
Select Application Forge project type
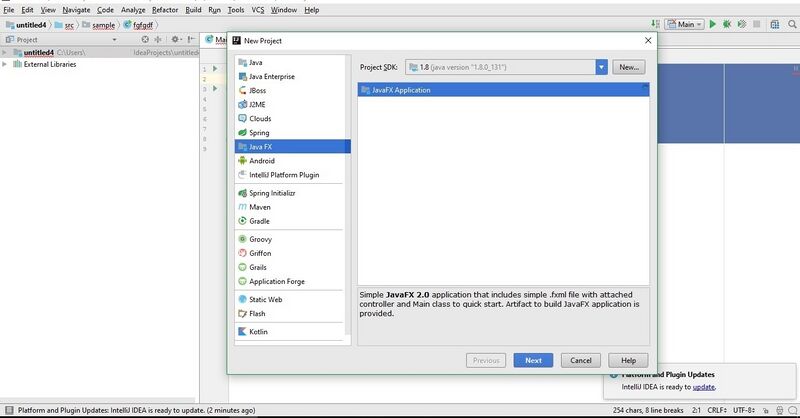click(292, 282)
